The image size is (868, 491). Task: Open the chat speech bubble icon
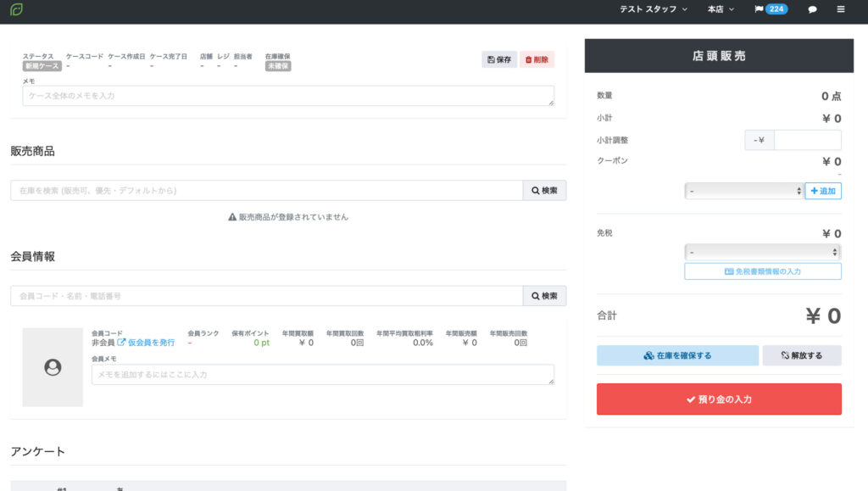(x=812, y=9)
